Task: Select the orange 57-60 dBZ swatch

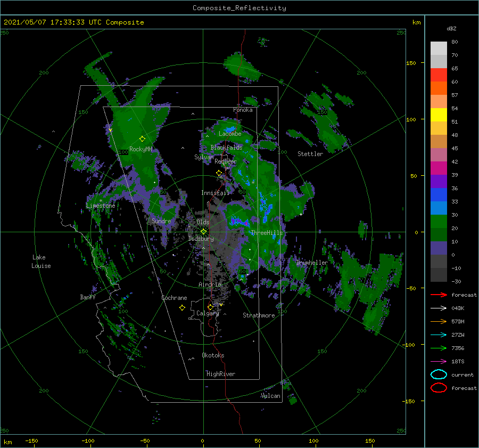Action: tap(439, 88)
